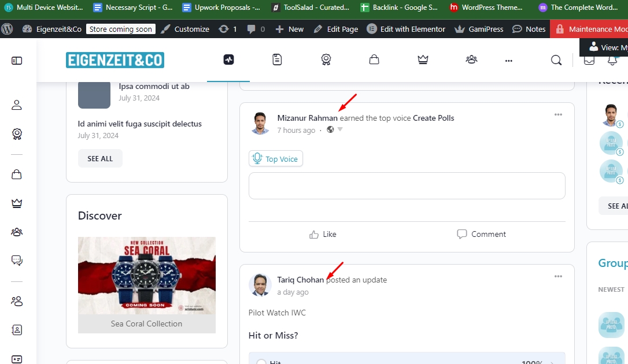This screenshot has width=628, height=364.
Task: Open the Activity feed icon in header navigation
Action: 228,60
